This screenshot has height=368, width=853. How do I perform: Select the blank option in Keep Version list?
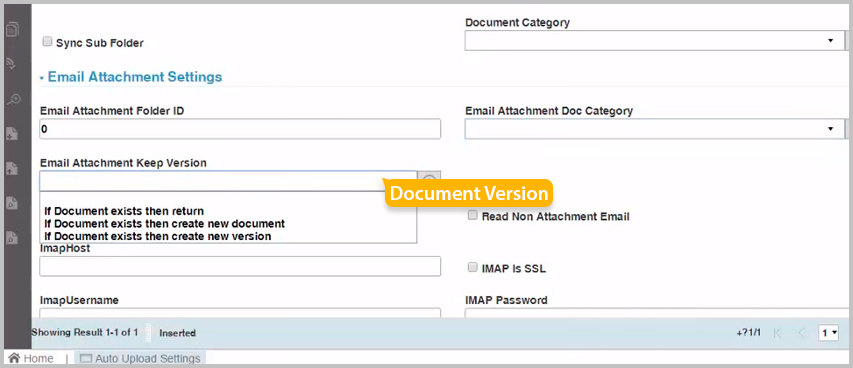(x=228, y=199)
